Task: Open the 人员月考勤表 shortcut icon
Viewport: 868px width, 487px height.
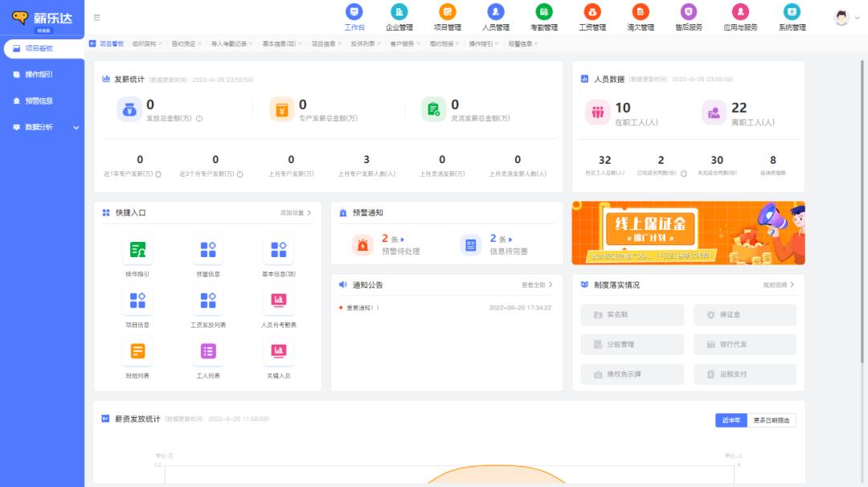Action: click(x=278, y=301)
